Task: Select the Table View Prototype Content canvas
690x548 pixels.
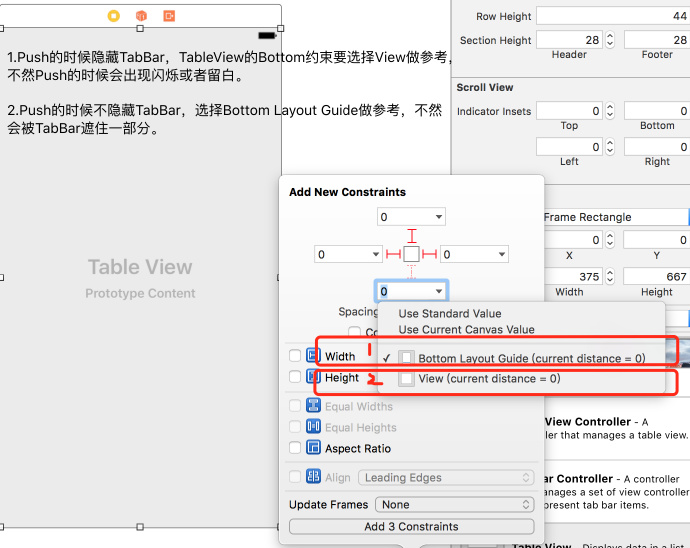Action: [140, 277]
